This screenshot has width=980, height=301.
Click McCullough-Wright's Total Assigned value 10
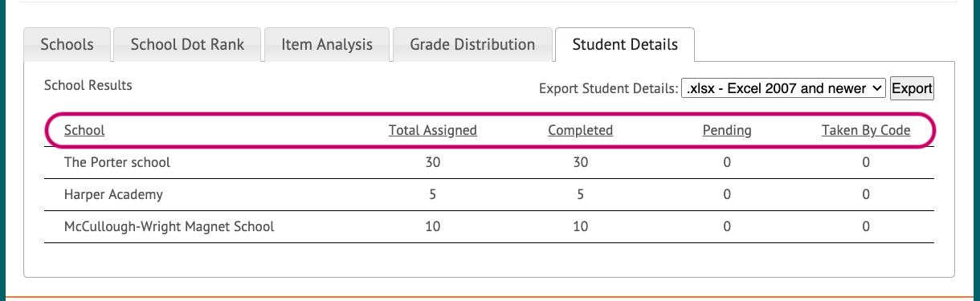pos(433,226)
